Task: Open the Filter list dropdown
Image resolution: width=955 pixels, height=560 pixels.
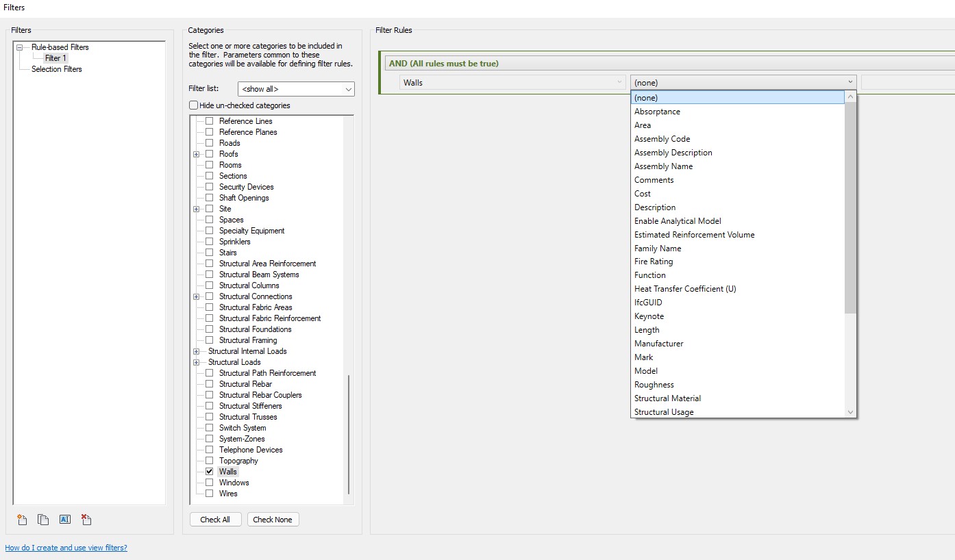Action: click(349, 88)
